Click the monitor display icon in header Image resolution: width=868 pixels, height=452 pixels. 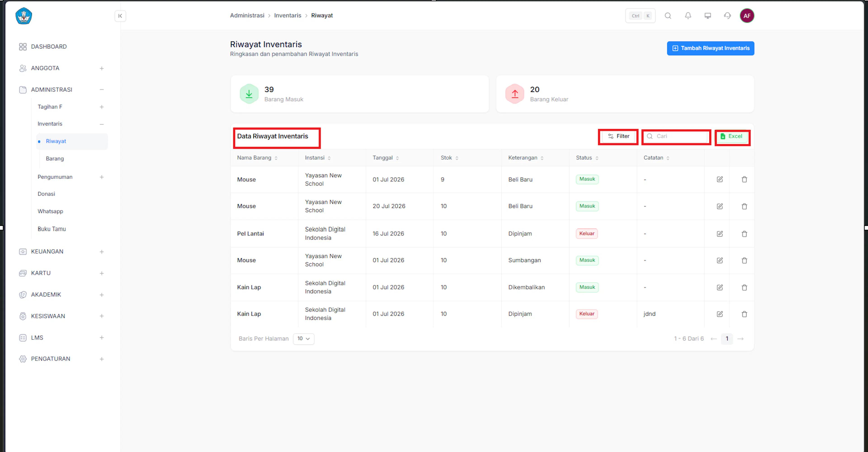(x=708, y=16)
